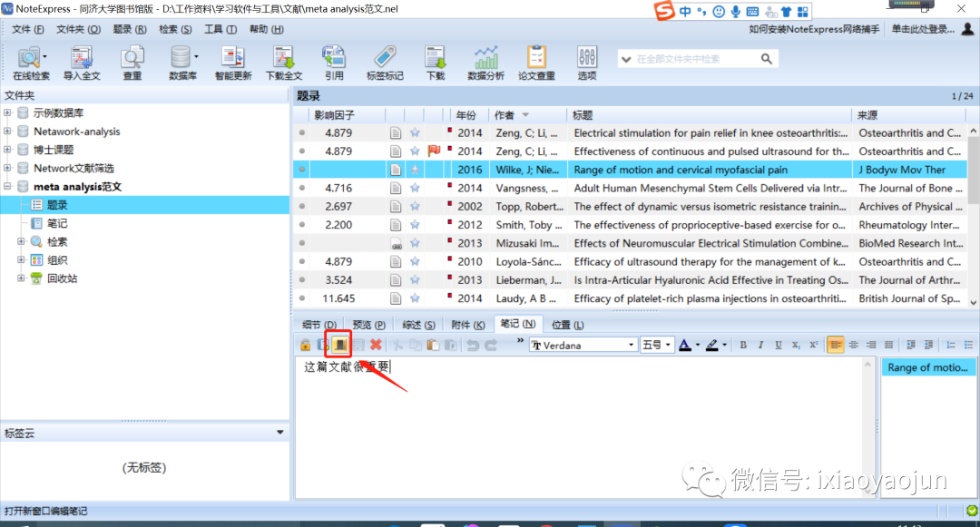Click the search magnifier icon in search box

(766, 59)
